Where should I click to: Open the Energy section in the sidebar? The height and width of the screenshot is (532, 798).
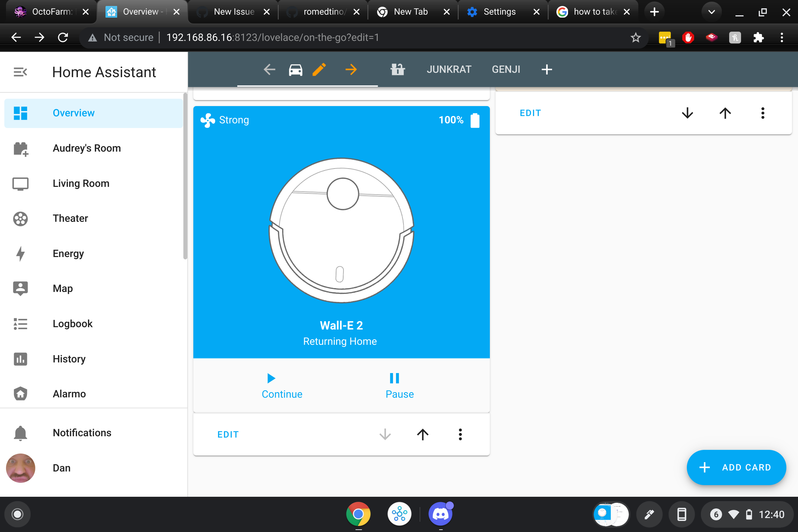68,253
